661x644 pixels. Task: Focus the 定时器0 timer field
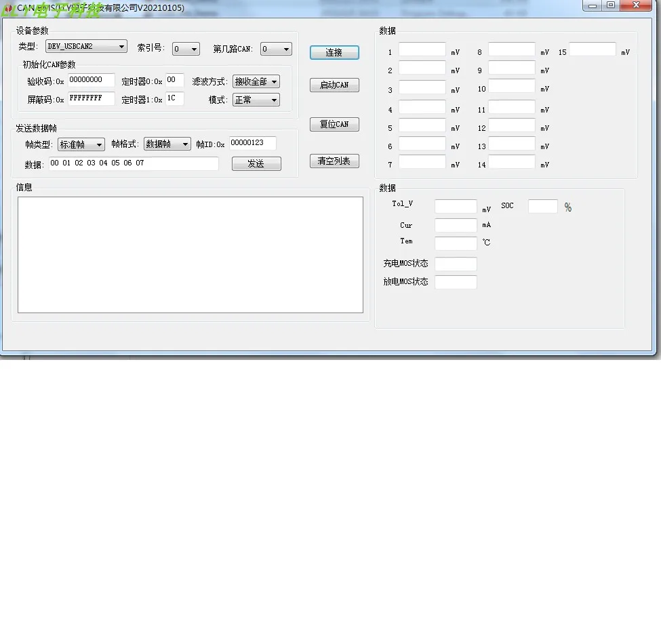pyautogui.click(x=174, y=80)
